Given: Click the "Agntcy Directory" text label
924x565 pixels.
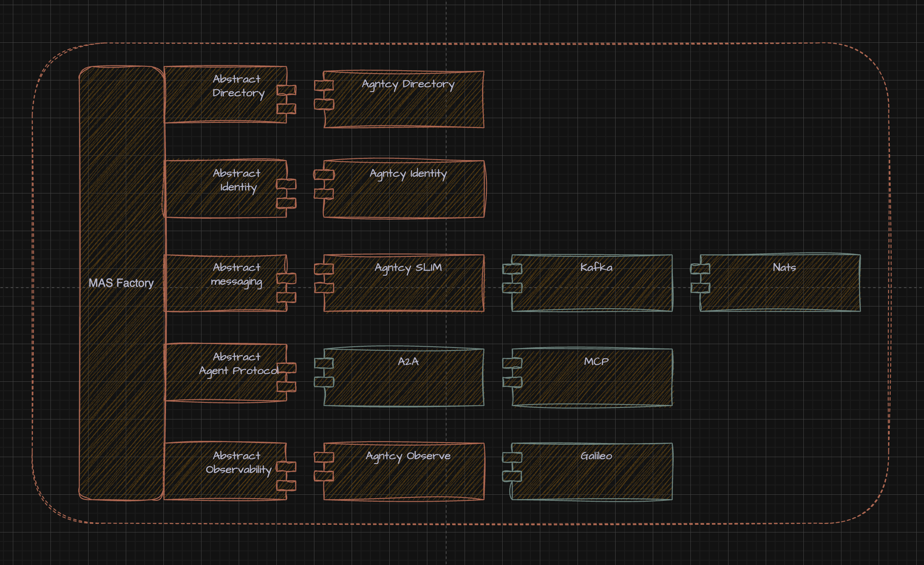Looking at the screenshot, I should pyautogui.click(x=408, y=84).
